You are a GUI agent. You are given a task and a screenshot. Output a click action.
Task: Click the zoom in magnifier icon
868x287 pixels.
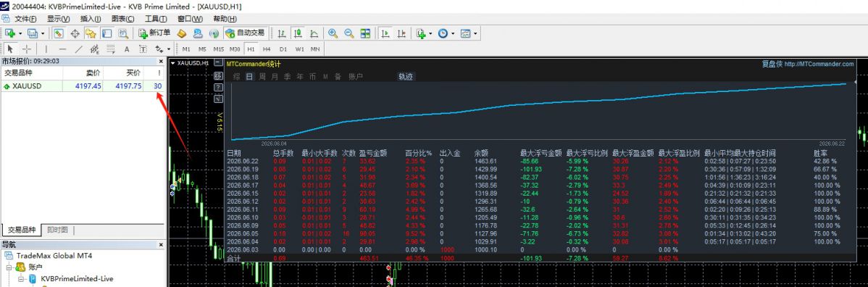pyautogui.click(x=333, y=33)
